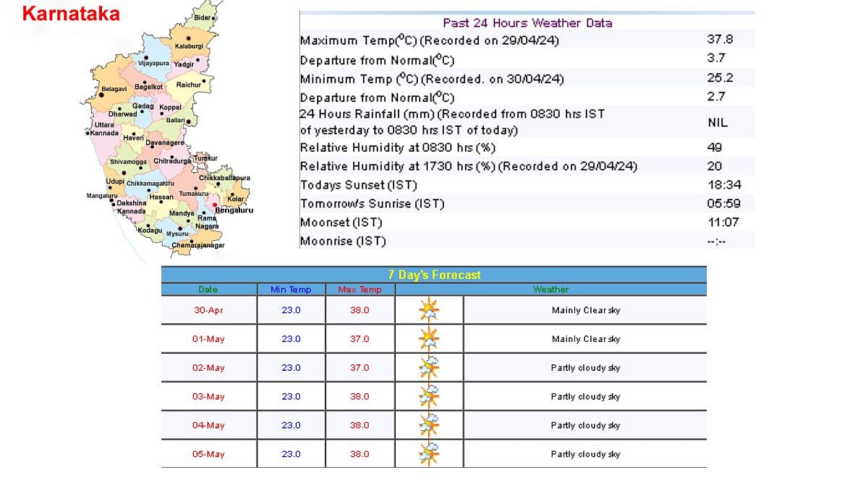
Task: Click the sunset time 18:34
Action: [x=724, y=185]
